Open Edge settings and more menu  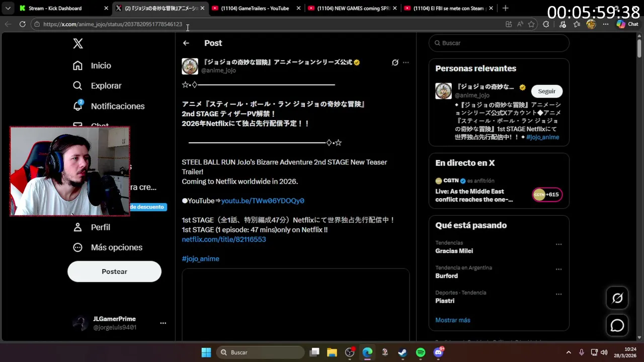pos(606,24)
